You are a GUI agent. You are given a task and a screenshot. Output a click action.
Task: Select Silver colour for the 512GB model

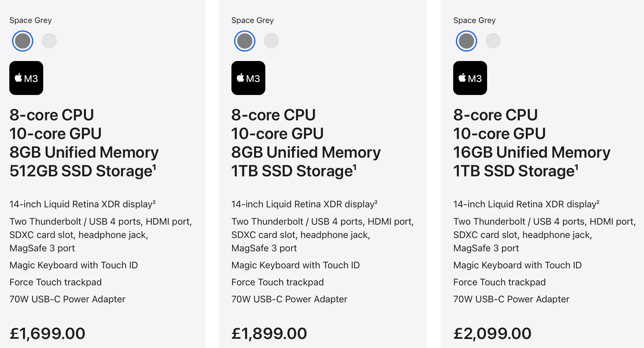49,41
